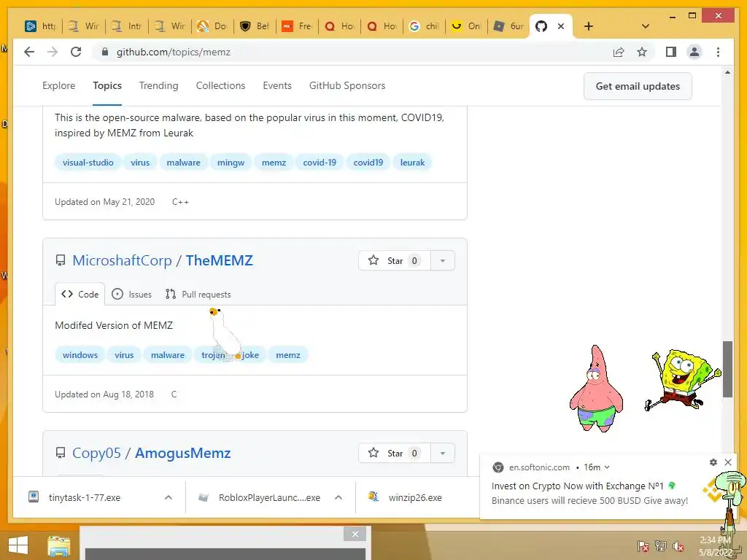Click the vertical scrollbar thumb
747x560 pixels.
727,369
